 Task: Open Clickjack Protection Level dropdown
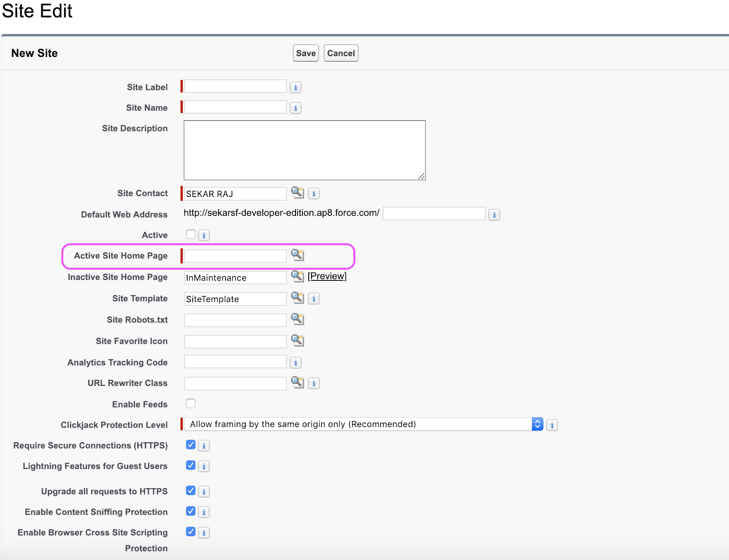coord(363,424)
